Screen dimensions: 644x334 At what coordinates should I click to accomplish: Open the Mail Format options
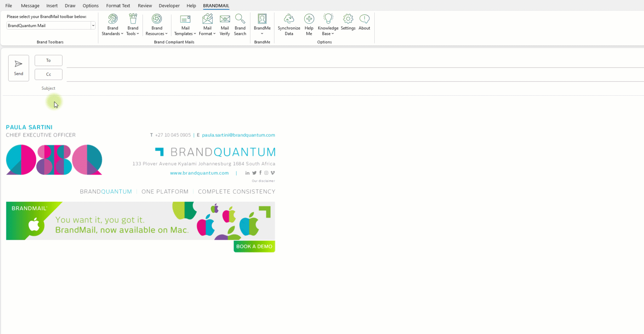point(207,25)
